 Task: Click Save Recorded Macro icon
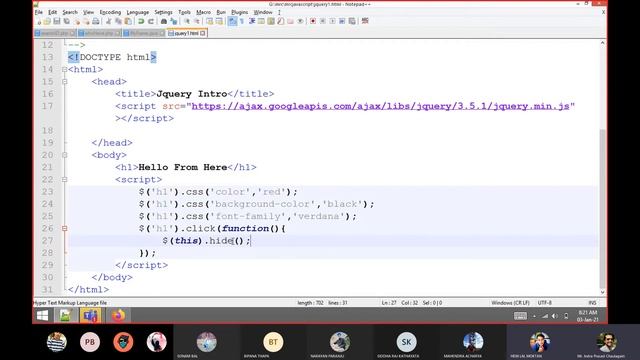tap(352, 21)
